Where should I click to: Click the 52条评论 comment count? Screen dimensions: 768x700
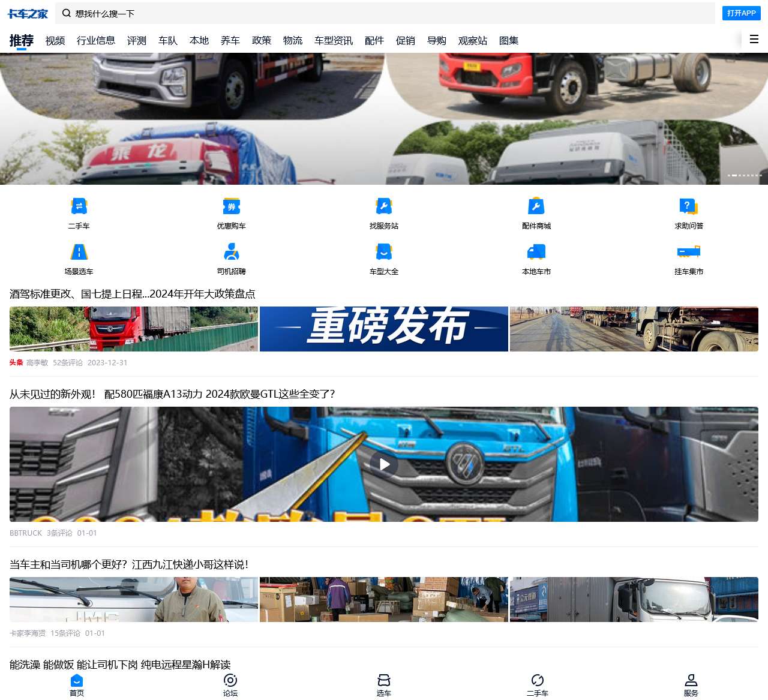(68, 363)
